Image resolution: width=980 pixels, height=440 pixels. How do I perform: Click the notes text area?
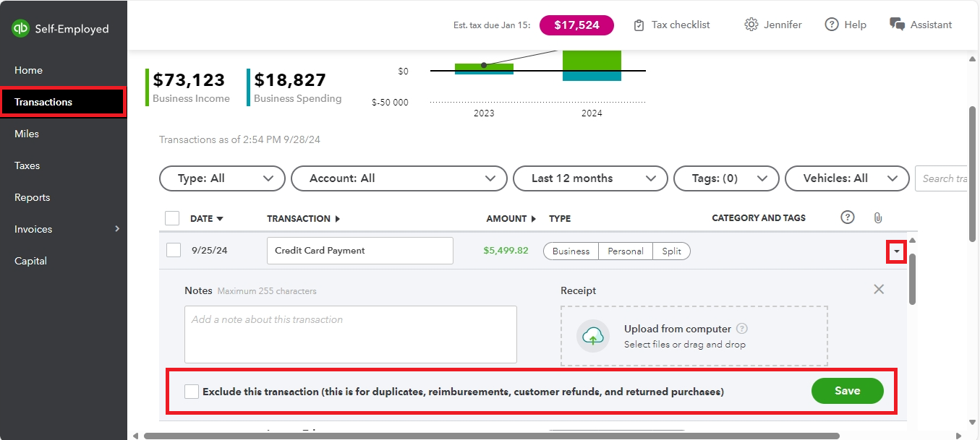[351, 335]
